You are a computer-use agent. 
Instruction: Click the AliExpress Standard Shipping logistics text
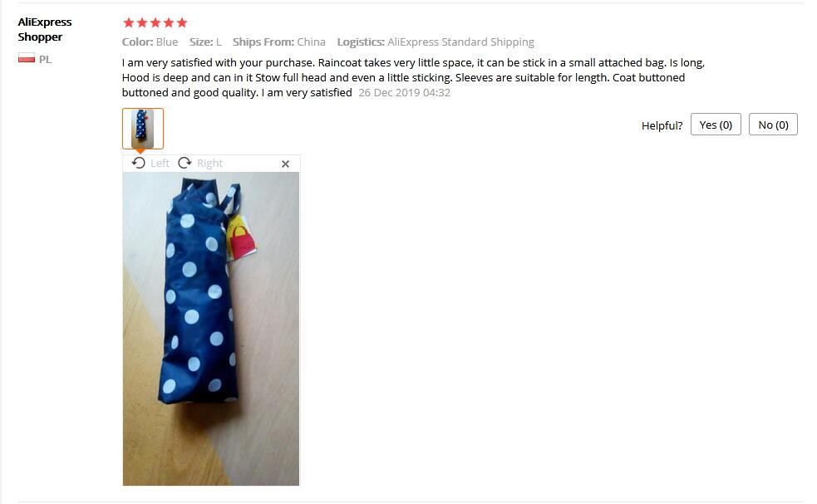tap(460, 42)
